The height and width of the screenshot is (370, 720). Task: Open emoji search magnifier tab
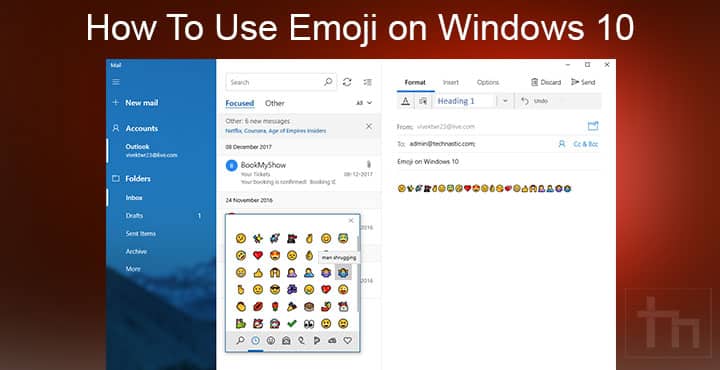click(x=240, y=340)
